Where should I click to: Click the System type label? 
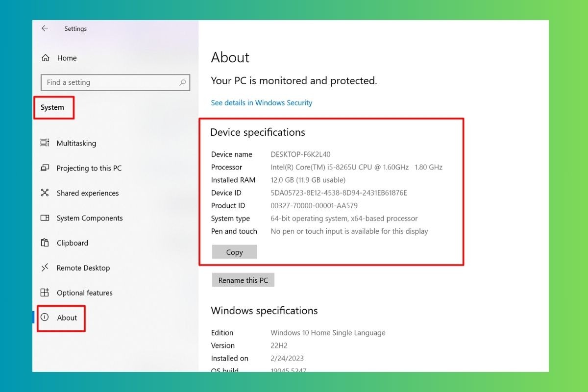pos(231,219)
